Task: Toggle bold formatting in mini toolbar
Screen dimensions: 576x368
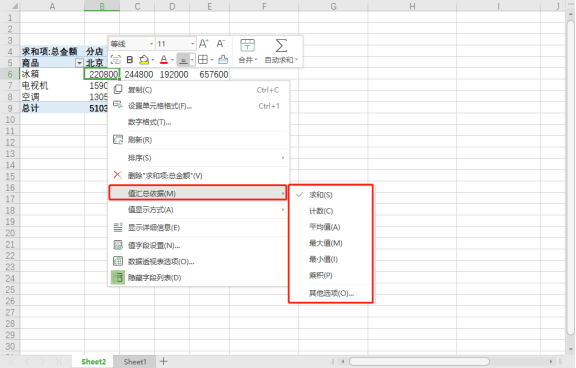Action: pyautogui.click(x=130, y=60)
